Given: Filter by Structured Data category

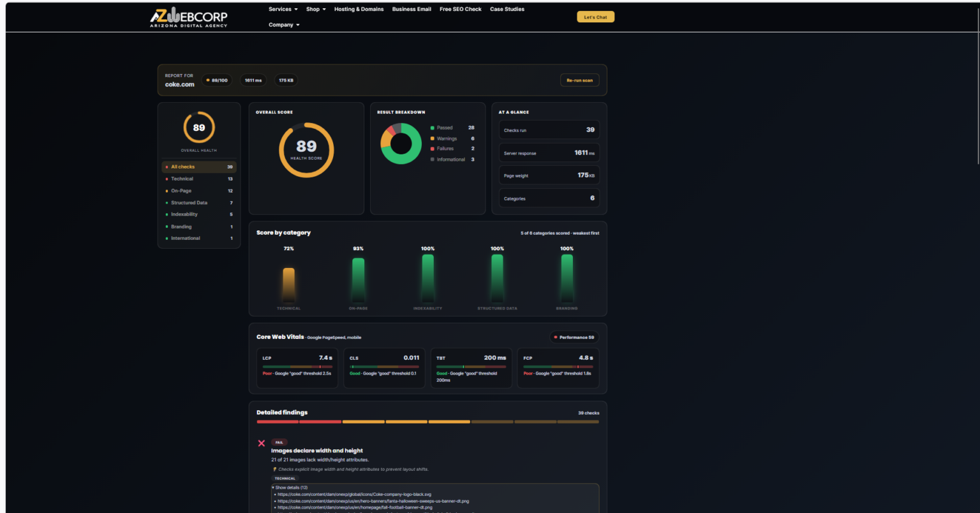Looking at the screenshot, I should (199, 203).
